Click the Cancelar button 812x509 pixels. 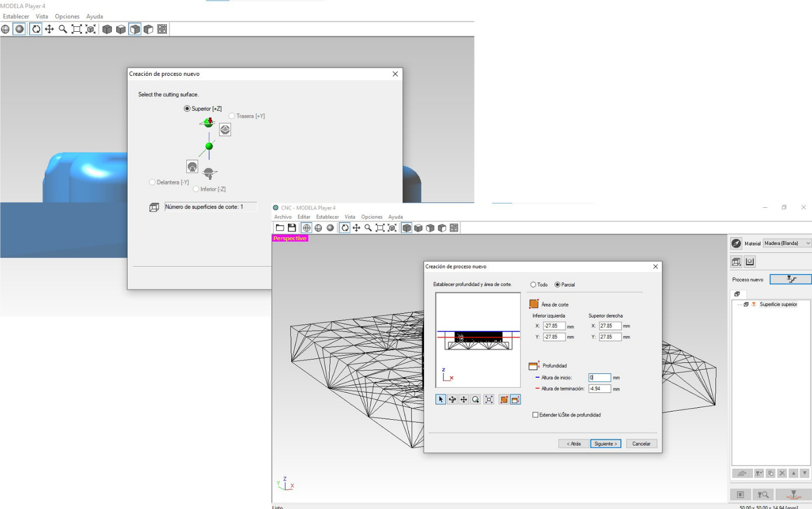tap(641, 444)
